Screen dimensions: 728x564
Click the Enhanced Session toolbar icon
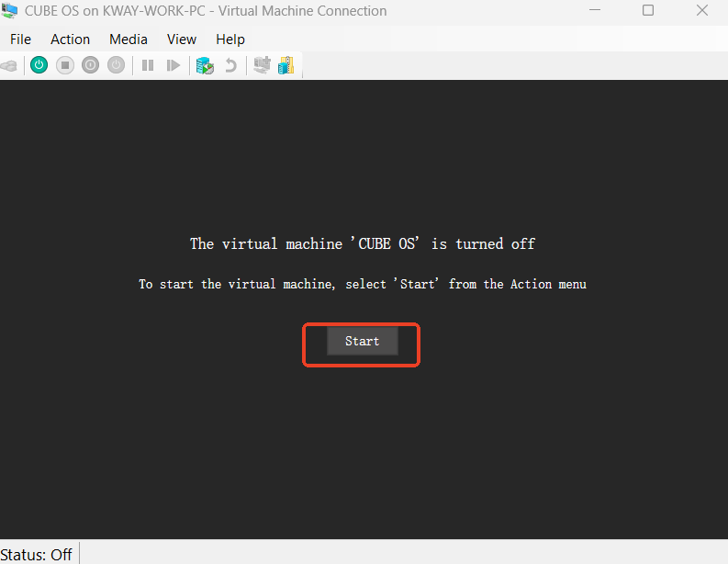coord(262,65)
